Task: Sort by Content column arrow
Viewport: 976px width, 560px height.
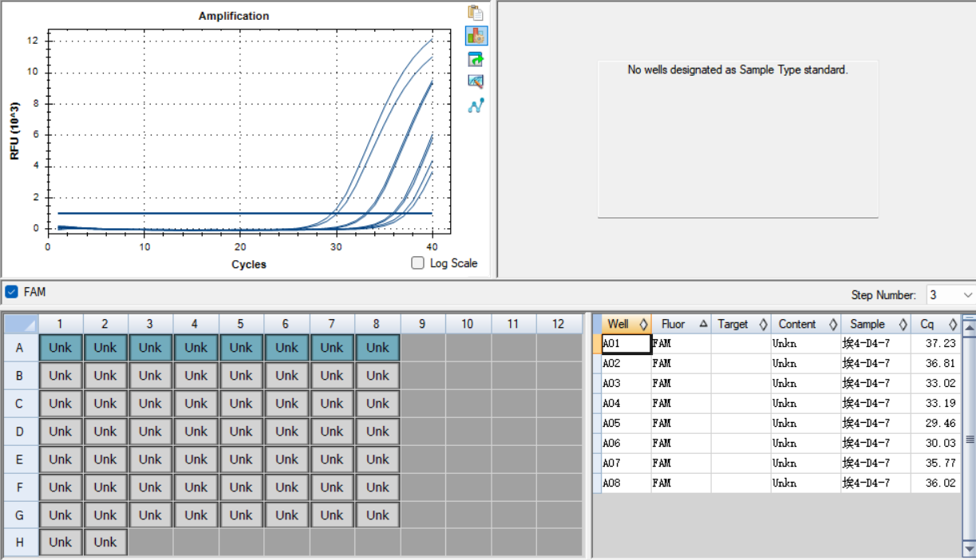Action: (833, 325)
